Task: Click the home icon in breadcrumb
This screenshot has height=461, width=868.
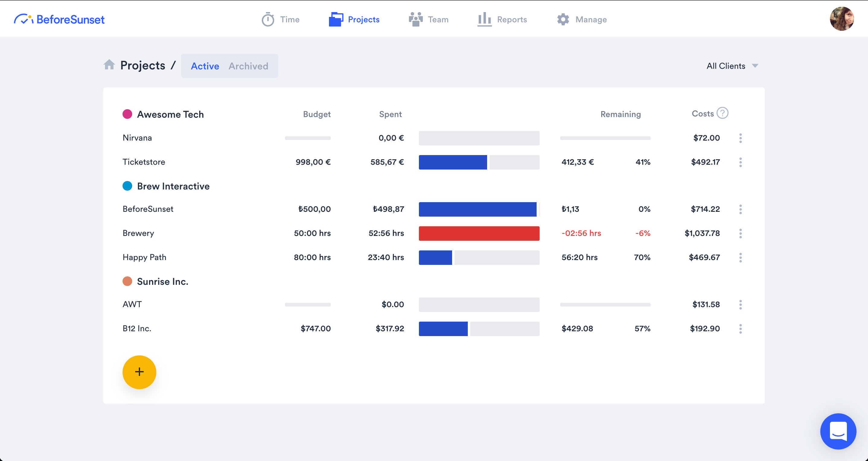Action: tap(109, 65)
